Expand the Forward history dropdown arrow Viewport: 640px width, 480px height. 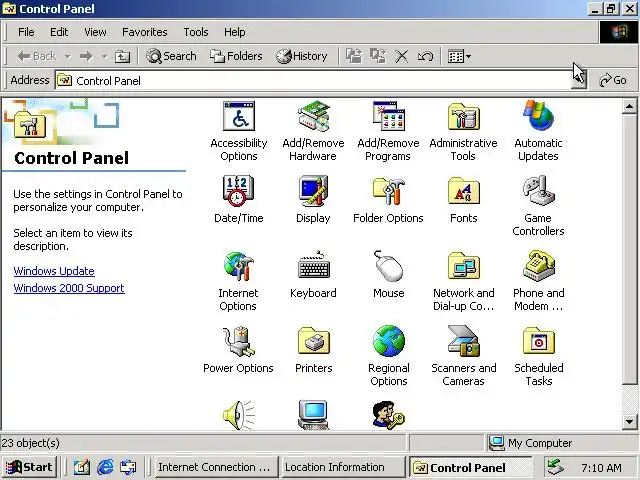point(104,56)
